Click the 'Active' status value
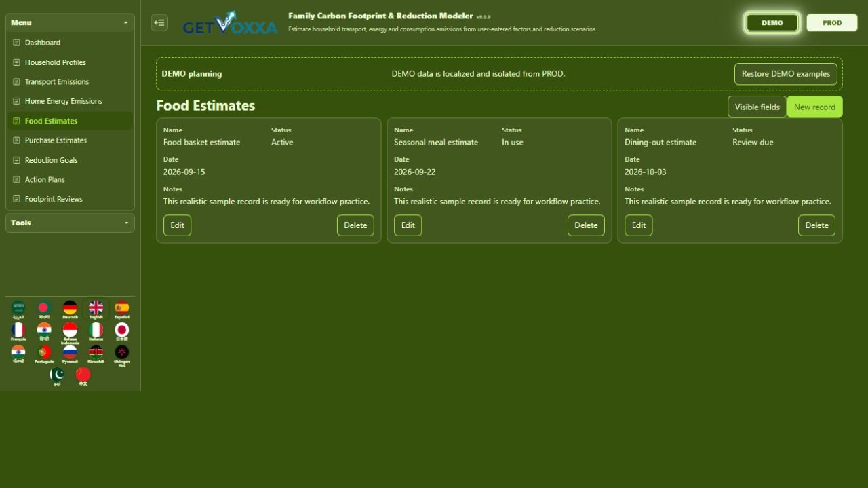 (x=282, y=143)
